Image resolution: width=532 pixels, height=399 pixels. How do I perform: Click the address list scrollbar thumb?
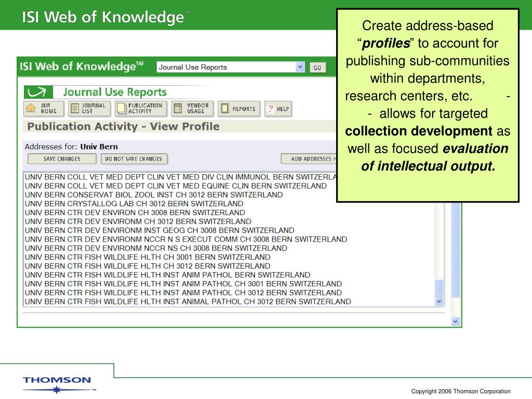coord(439,288)
